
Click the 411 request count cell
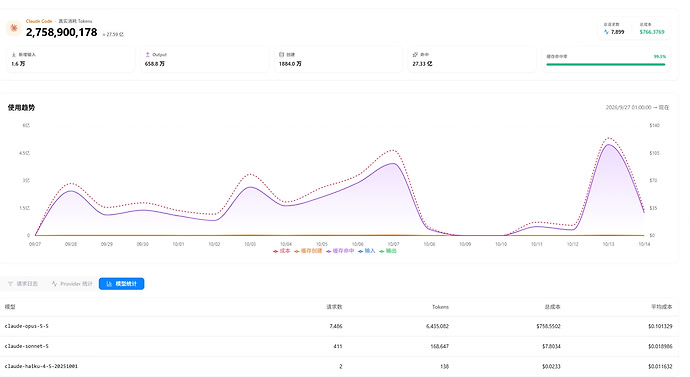[338, 346]
